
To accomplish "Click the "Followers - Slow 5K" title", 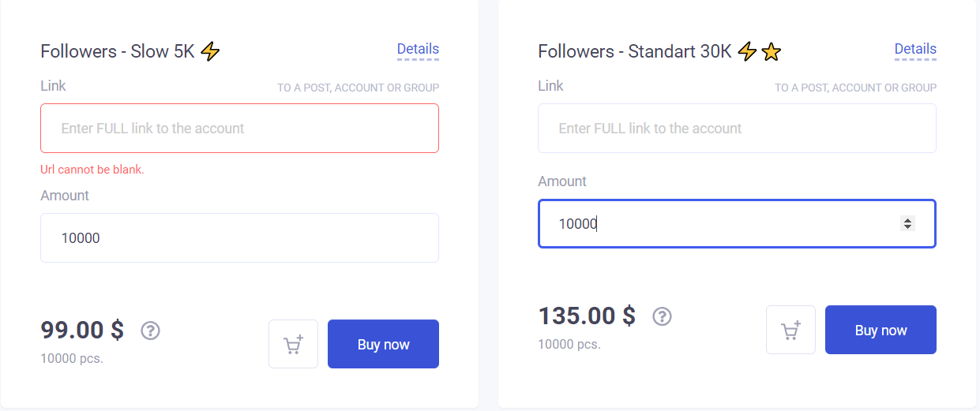I will pyautogui.click(x=117, y=52).
